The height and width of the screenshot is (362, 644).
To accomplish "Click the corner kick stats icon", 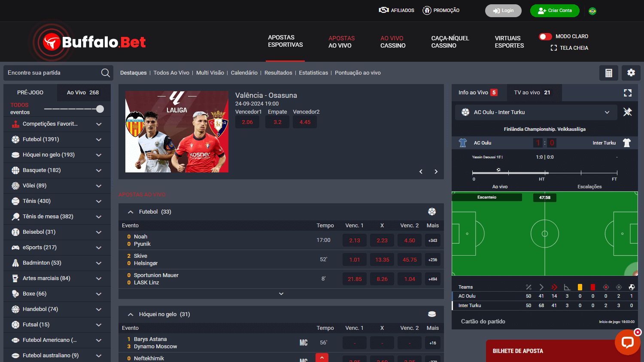I will pyautogui.click(x=567, y=287).
